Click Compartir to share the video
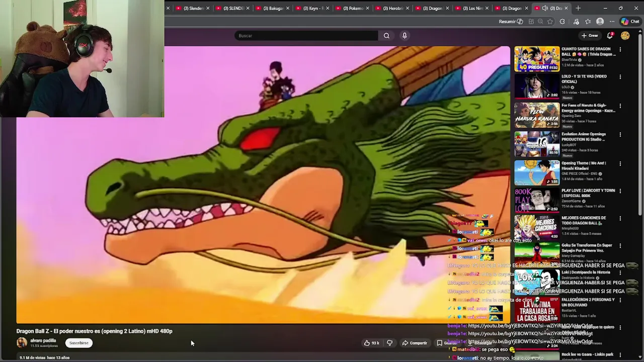This screenshot has height=362, width=644. [415, 343]
